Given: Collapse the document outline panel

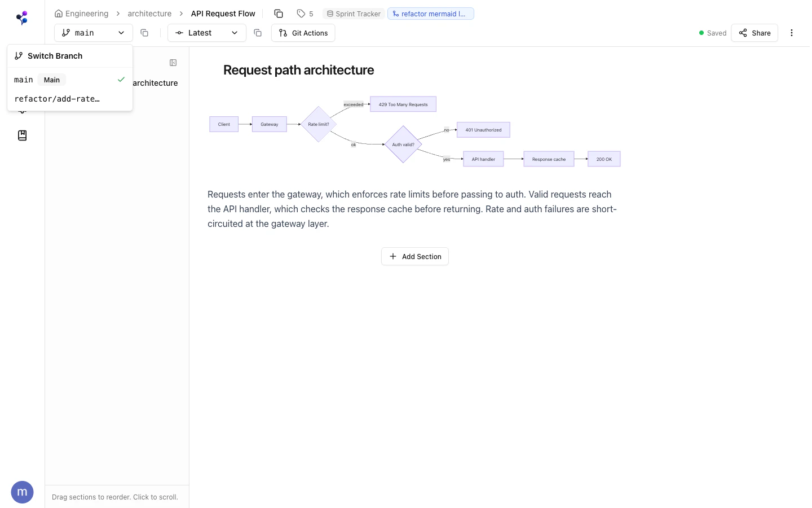Looking at the screenshot, I should 173,63.
